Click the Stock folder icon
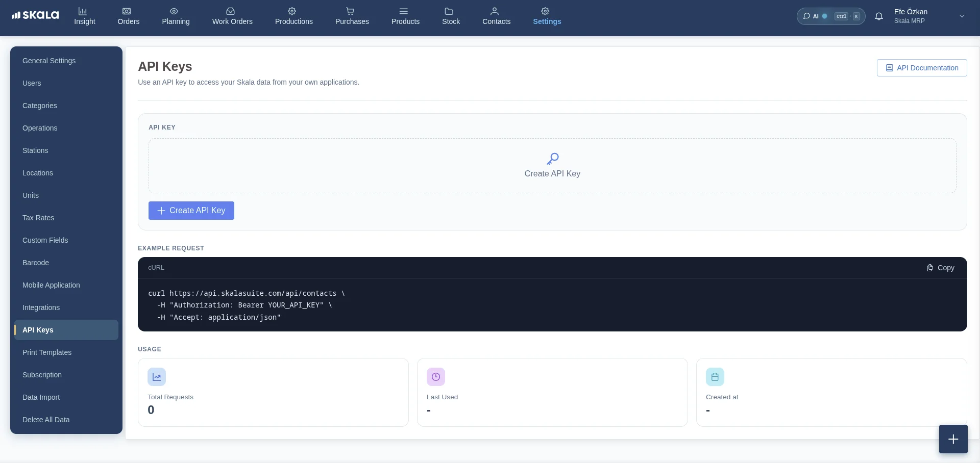Screen dimensions: 980x463 449,11
